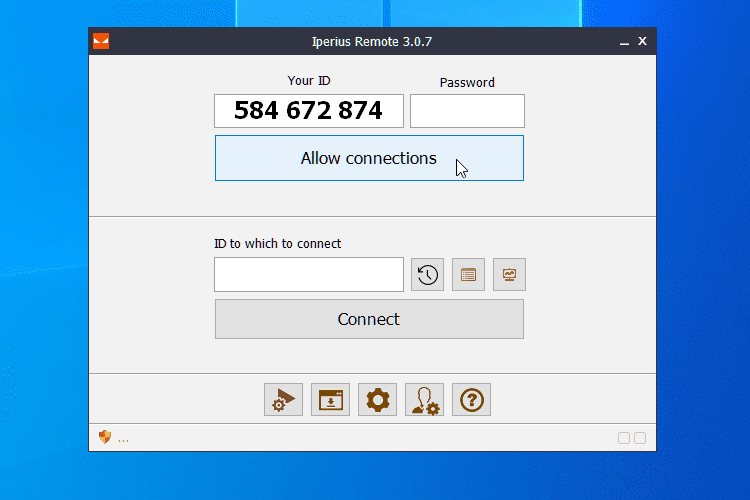Click the second status indicator square
Viewport: 750px width, 500px height.
pyautogui.click(x=640, y=438)
